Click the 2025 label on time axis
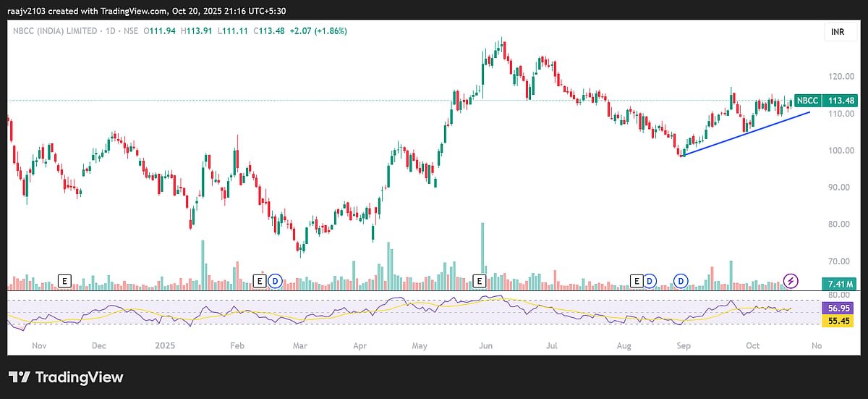Screen dimensions: 868x399 [x=167, y=346]
